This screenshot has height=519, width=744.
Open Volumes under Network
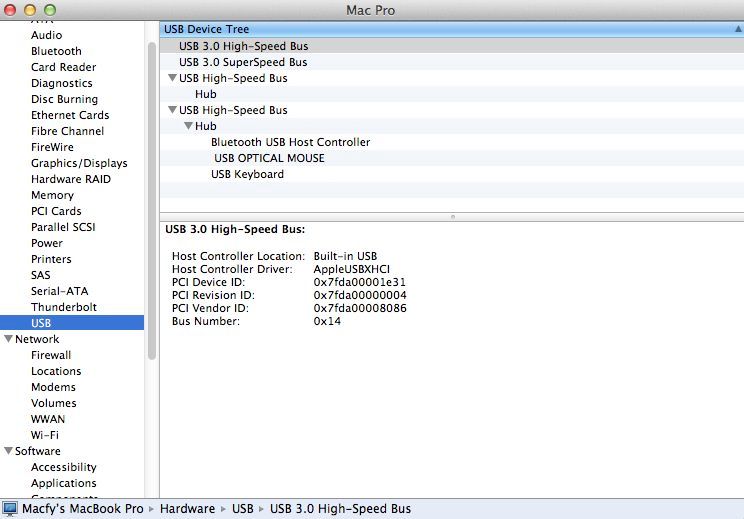(x=54, y=403)
